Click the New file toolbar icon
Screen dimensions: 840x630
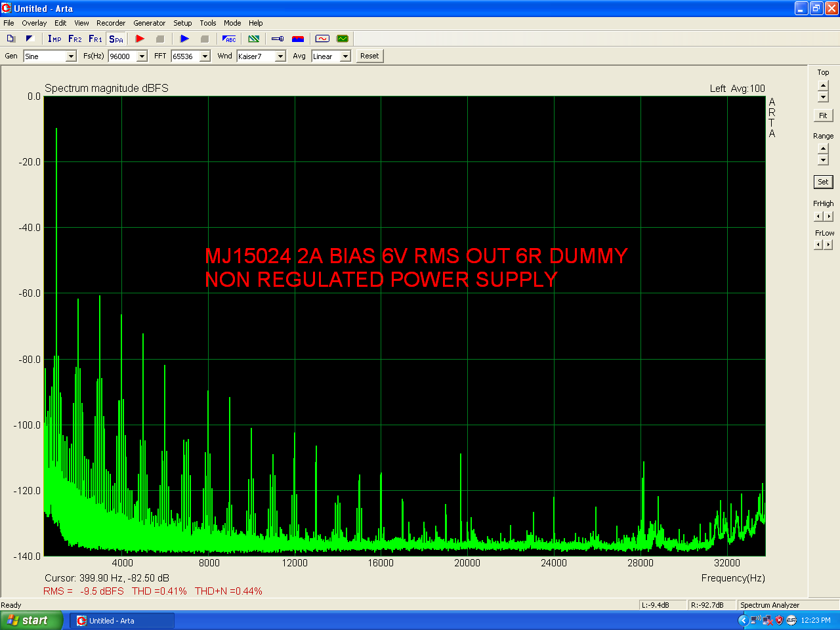point(10,39)
